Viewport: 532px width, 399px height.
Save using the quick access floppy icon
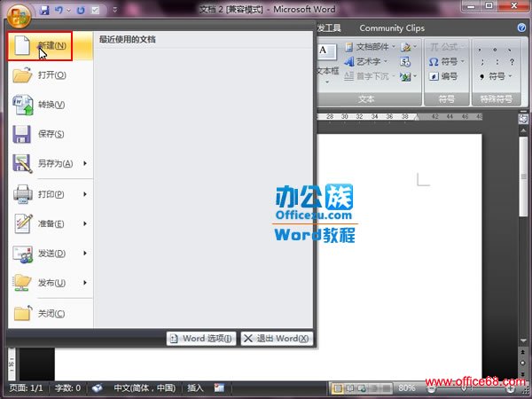44,10
